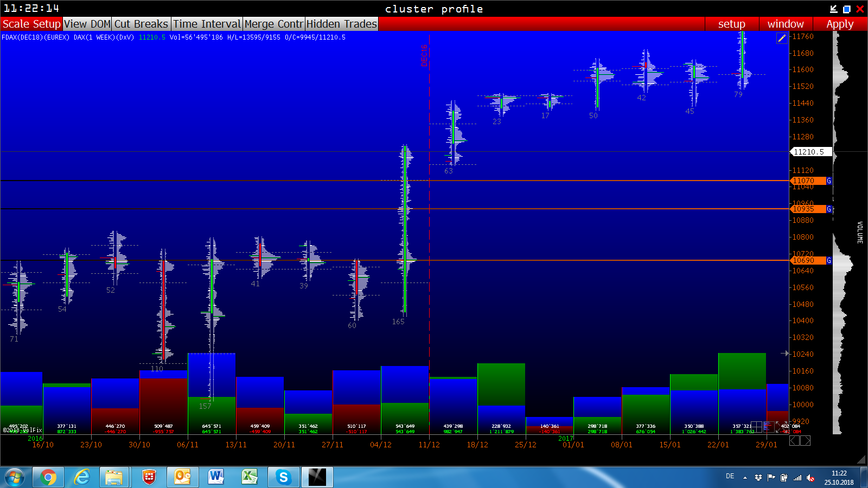Click the 11760 price on the scale

tap(803, 36)
